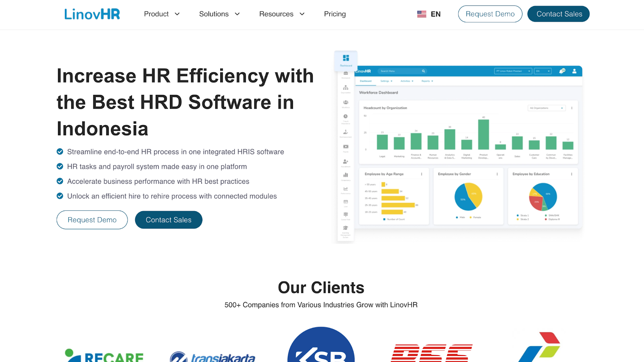This screenshot has height=362, width=644.
Task: Open the EN language selector in the header
Action: click(x=429, y=14)
